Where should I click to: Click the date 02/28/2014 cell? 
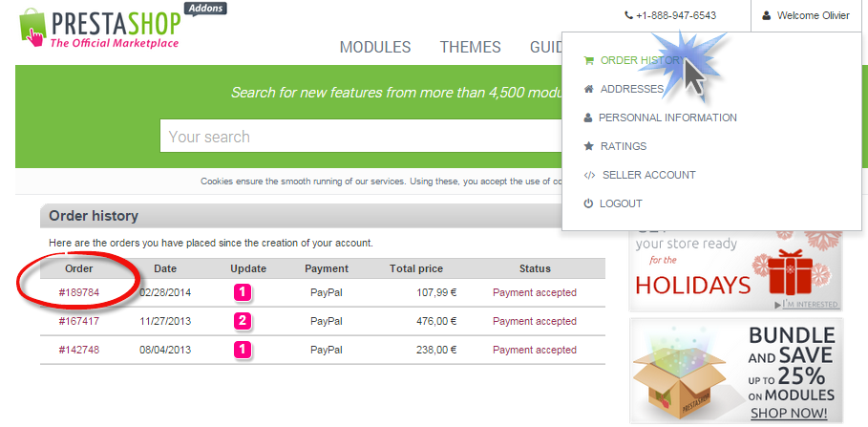(165, 292)
